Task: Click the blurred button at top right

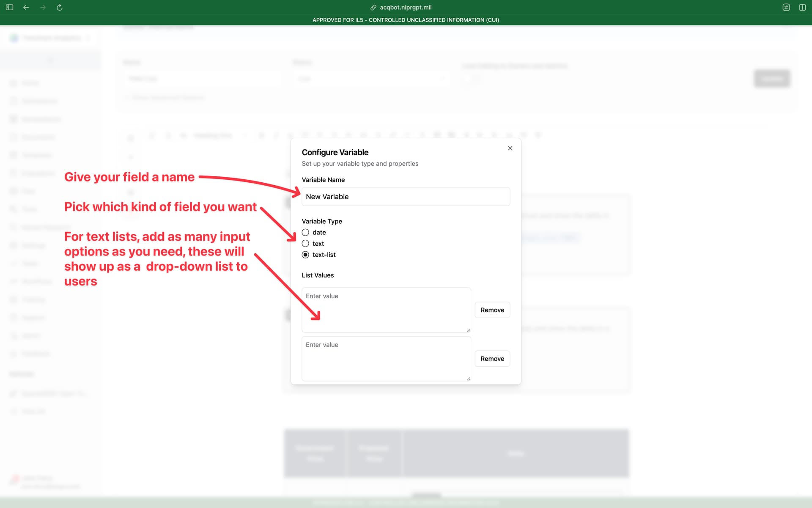Action: pos(772,79)
